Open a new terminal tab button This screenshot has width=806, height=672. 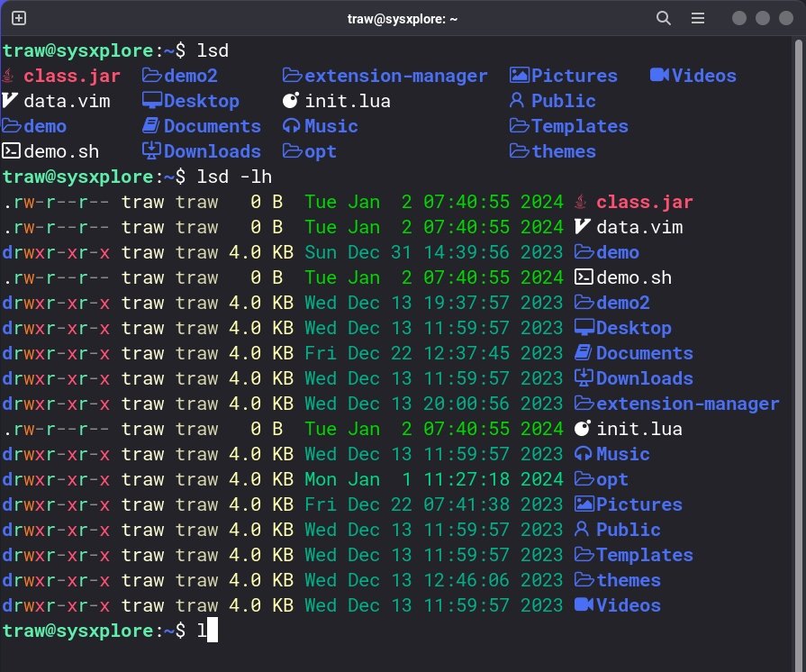click(19, 19)
